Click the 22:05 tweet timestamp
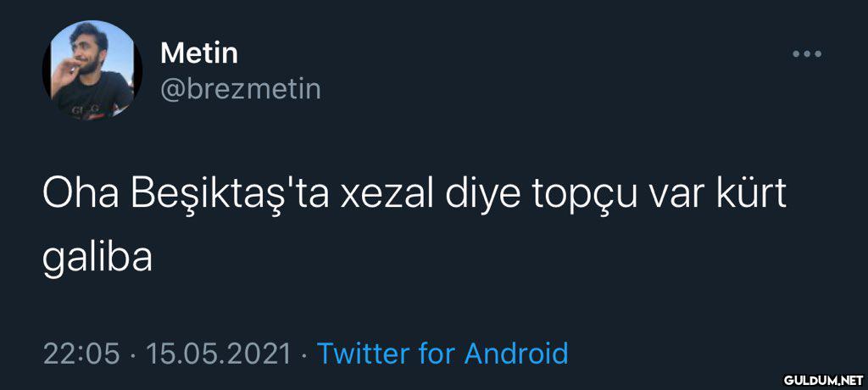Viewport: 868px width, 390px height. pos(81,353)
